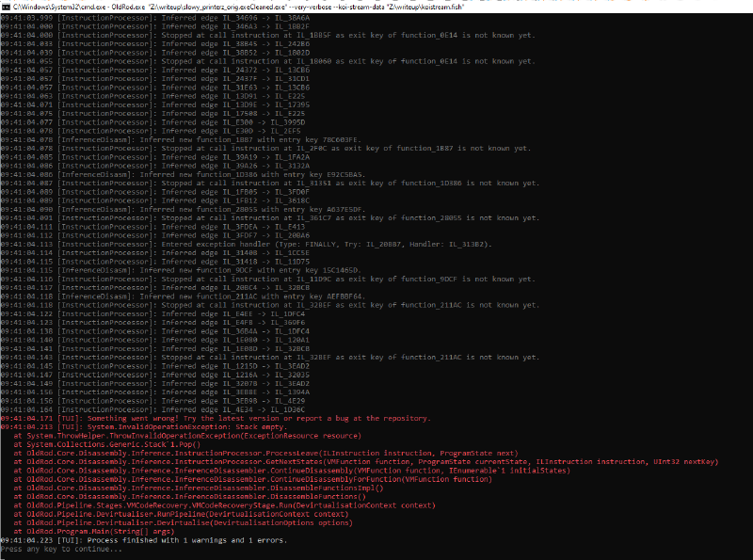Click the ThrowHelper.ThrowInvalidOperationException stack trace line
Image resolution: width=753 pixels, height=560 pixels.
click(188, 436)
